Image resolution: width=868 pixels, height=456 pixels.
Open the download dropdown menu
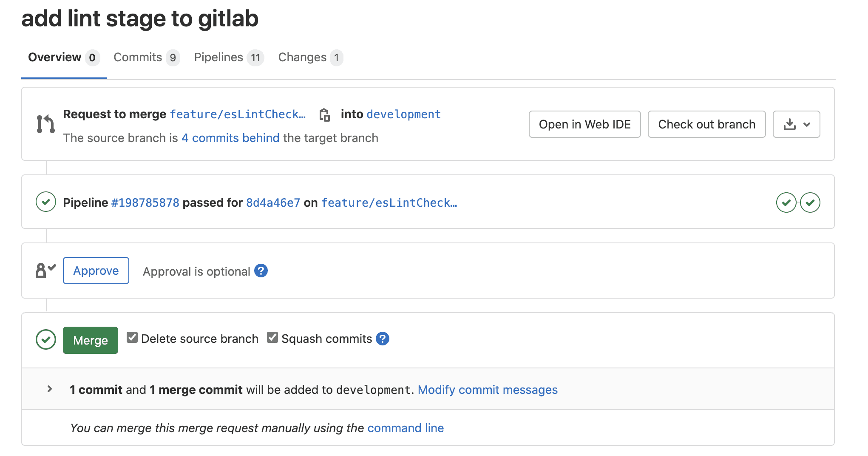(796, 124)
